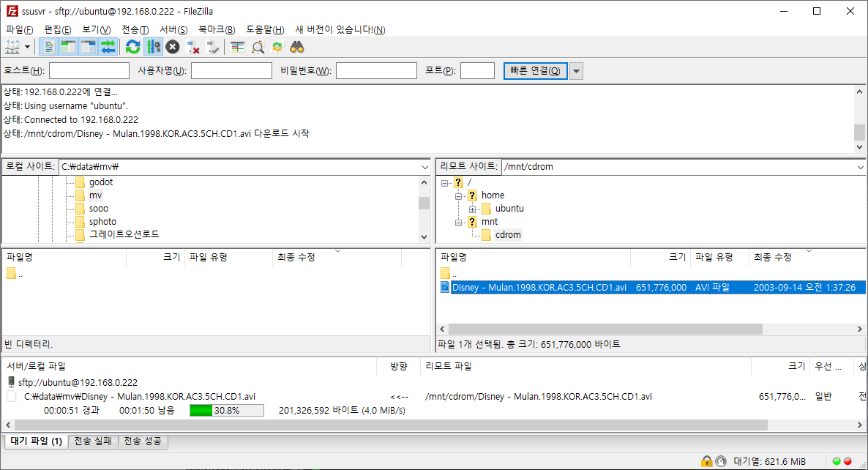Refresh the file and folder lists
The height and width of the screenshot is (470, 868).
pos(133,47)
